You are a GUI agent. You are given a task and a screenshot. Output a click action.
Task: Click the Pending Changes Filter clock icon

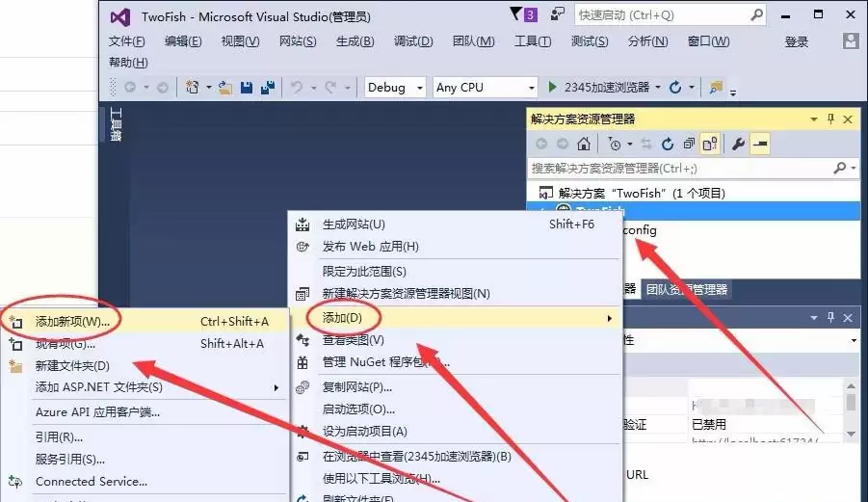point(614,144)
